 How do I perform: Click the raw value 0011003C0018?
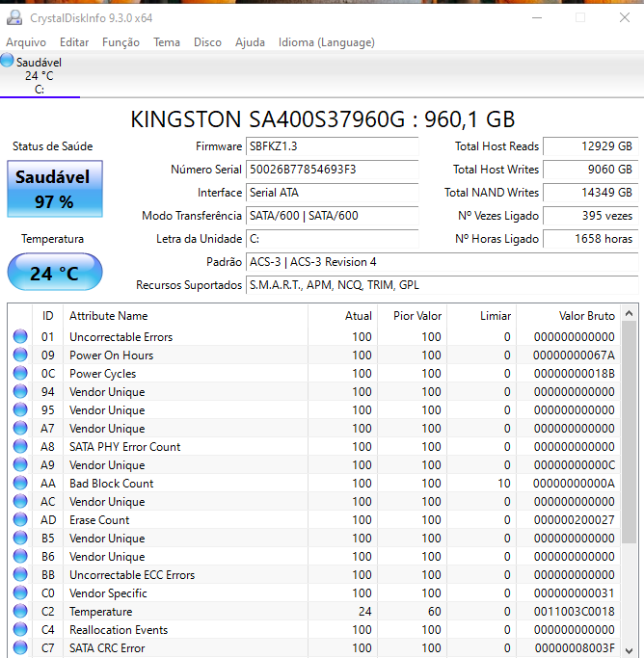coord(575,612)
